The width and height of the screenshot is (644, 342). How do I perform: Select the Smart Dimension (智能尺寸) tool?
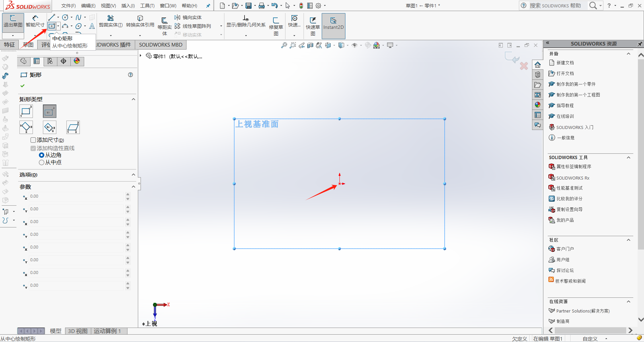click(x=35, y=21)
